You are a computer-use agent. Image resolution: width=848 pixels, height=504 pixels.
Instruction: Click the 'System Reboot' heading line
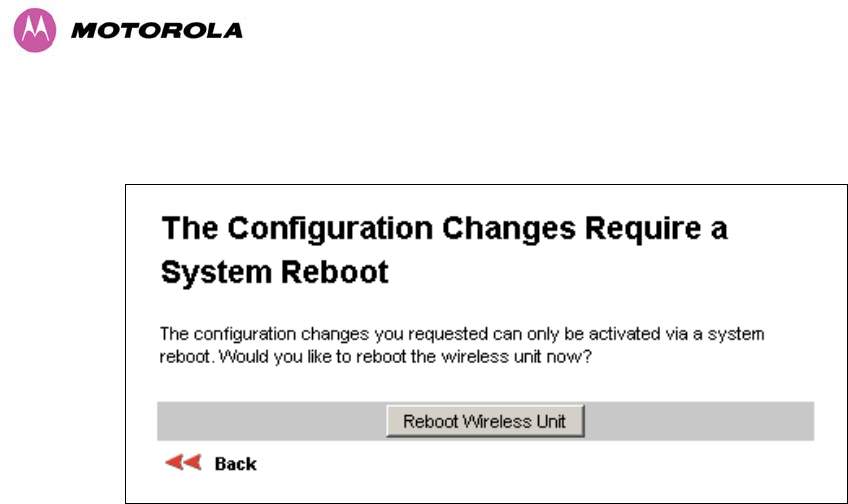(274, 272)
